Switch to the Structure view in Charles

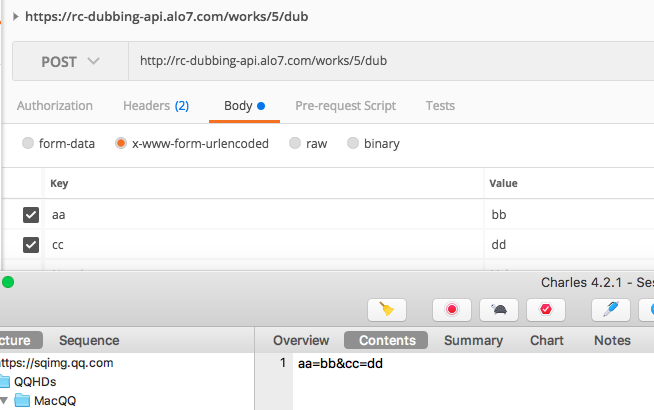pyautogui.click(x=20, y=340)
